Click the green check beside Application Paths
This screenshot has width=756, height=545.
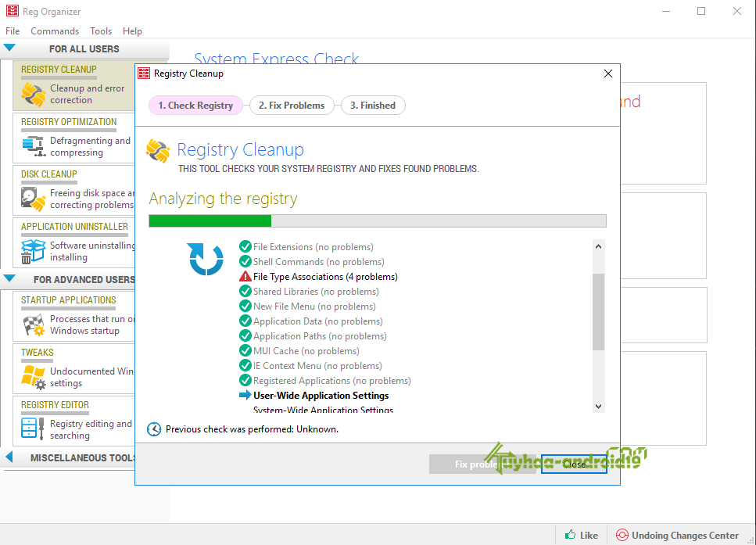click(x=245, y=335)
